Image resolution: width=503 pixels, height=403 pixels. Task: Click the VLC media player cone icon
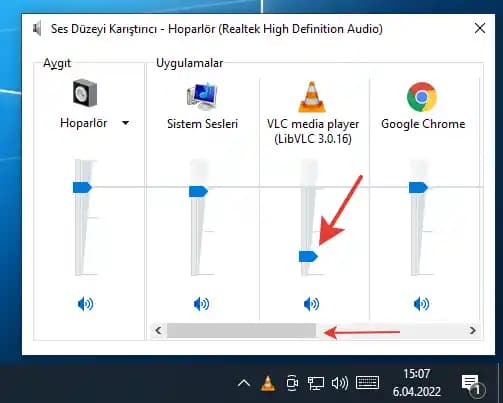pyautogui.click(x=312, y=97)
